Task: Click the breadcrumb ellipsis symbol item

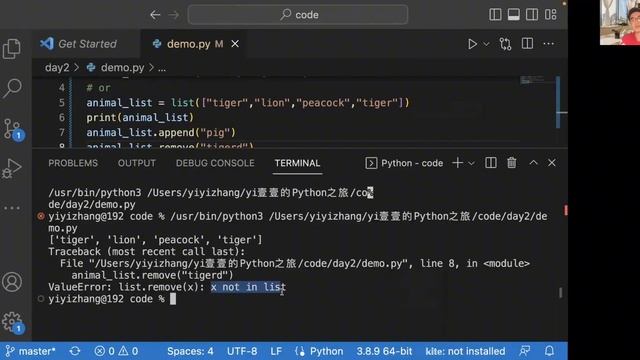Action: coord(162,68)
